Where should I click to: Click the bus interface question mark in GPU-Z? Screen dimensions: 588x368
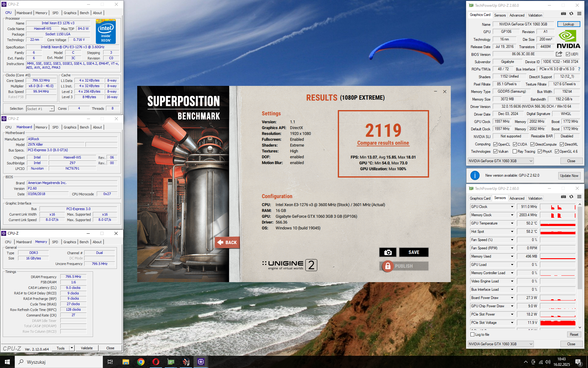(579, 69)
